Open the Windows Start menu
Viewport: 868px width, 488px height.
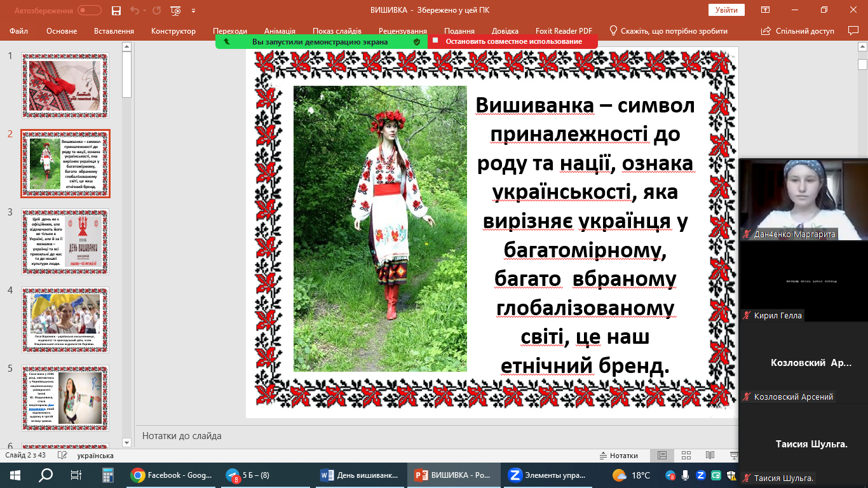[x=15, y=475]
